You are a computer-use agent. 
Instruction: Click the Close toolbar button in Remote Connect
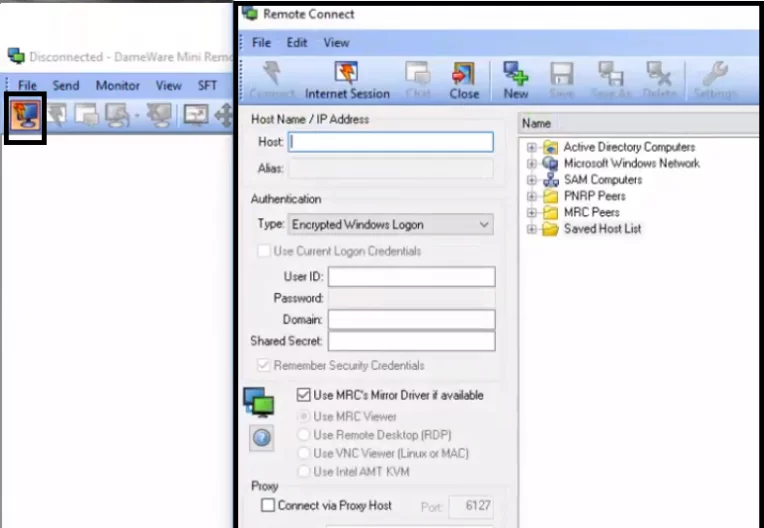[x=464, y=80]
